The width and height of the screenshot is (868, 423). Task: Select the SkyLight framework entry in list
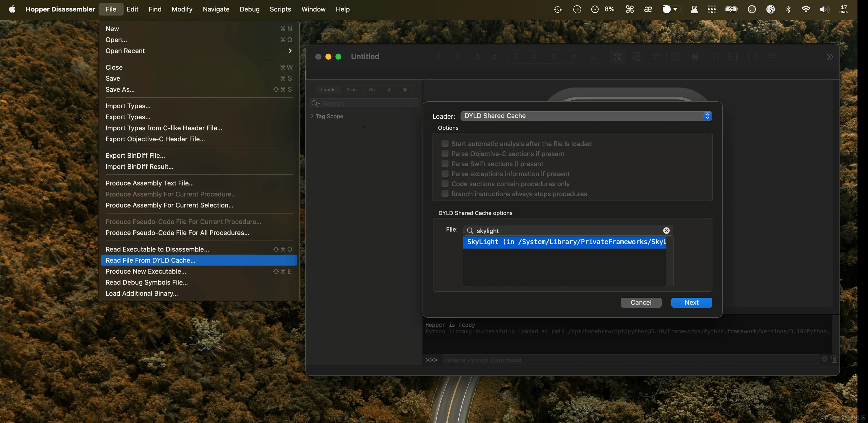click(564, 242)
